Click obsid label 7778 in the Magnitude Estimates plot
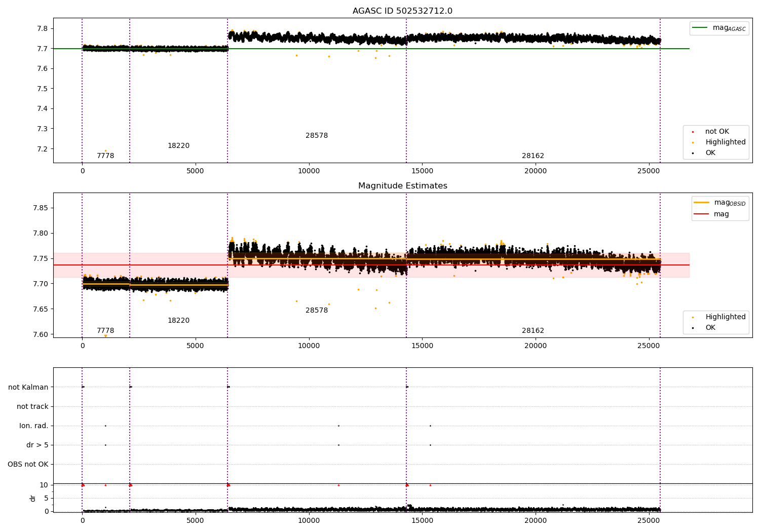 [105, 331]
